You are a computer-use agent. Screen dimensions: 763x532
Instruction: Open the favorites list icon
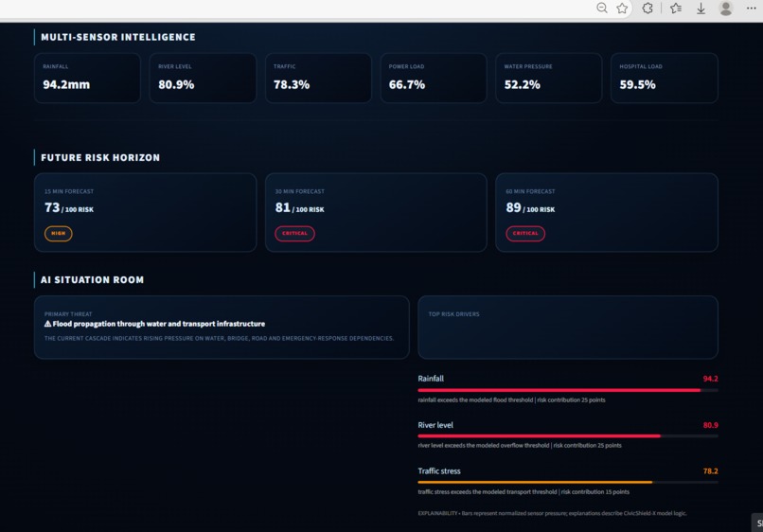click(x=676, y=9)
